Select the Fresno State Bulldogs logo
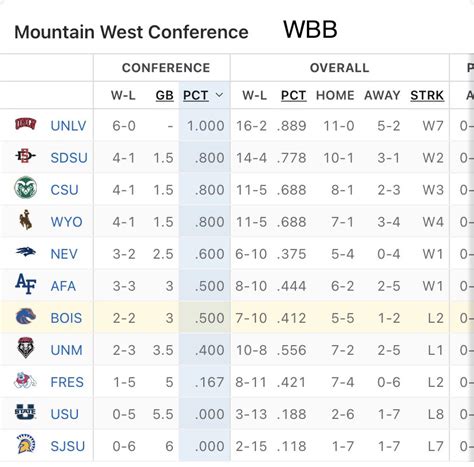Image resolution: width=474 pixels, height=467 pixels. [x=25, y=380]
